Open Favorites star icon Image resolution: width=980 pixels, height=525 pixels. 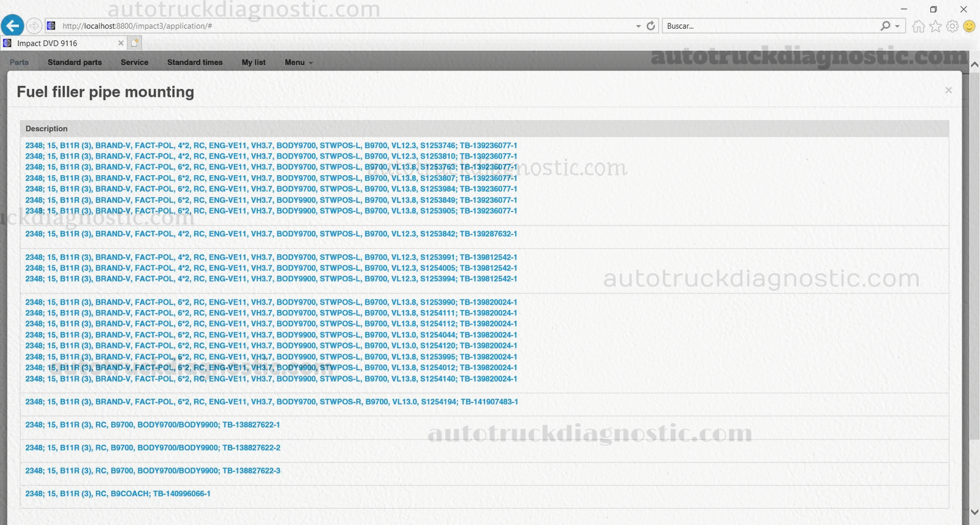[935, 26]
